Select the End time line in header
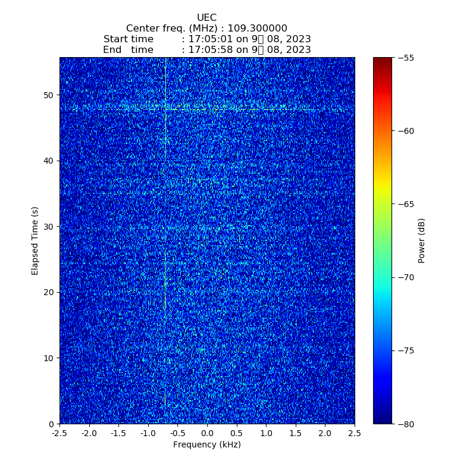Screen dimensions: 476x476 pos(206,50)
